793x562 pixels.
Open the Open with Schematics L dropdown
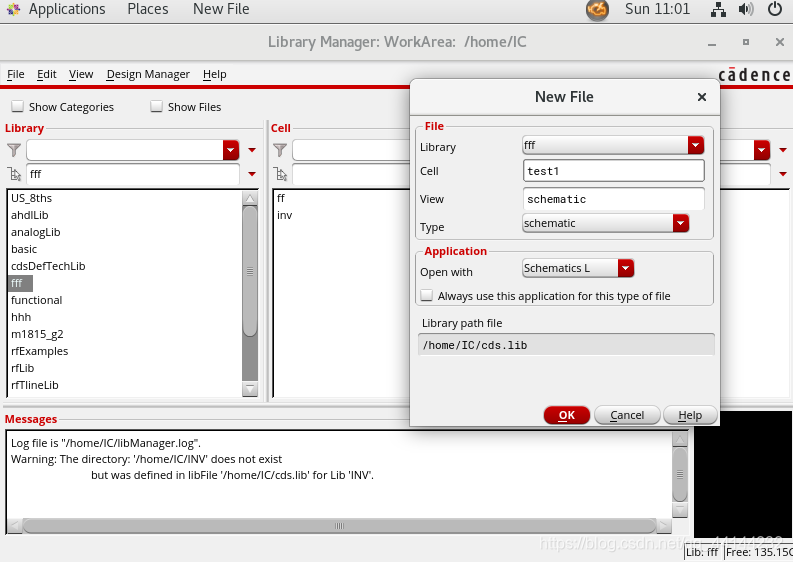click(626, 268)
